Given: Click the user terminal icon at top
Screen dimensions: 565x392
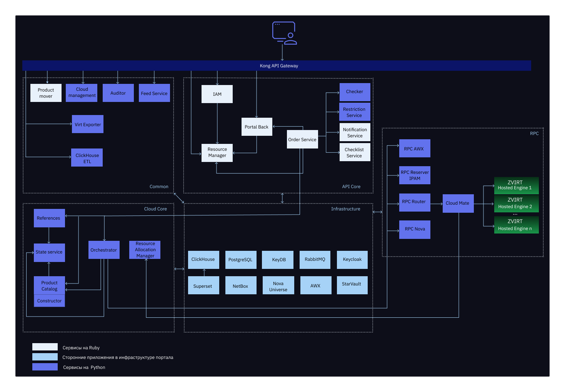Looking at the screenshot, I should 284,33.
